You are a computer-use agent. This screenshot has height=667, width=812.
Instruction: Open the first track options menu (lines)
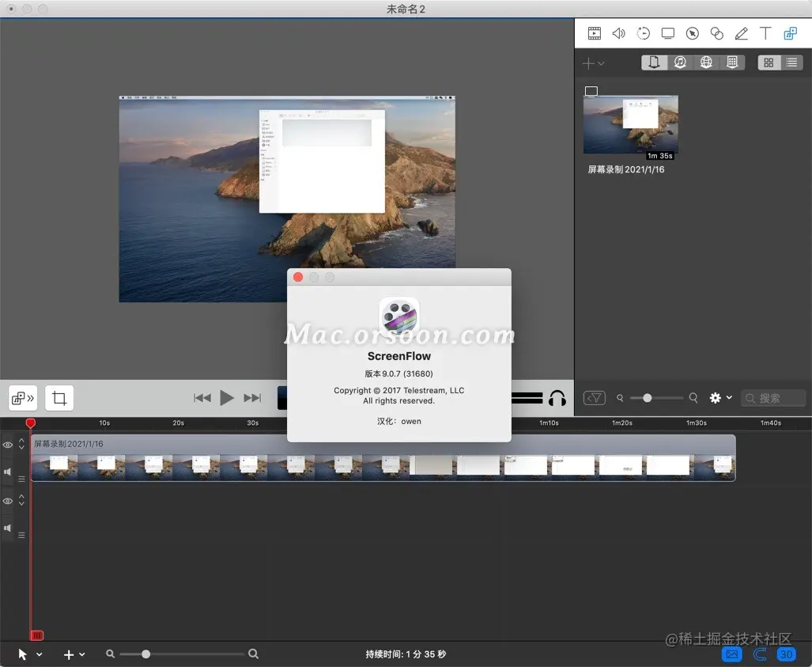tap(21, 479)
